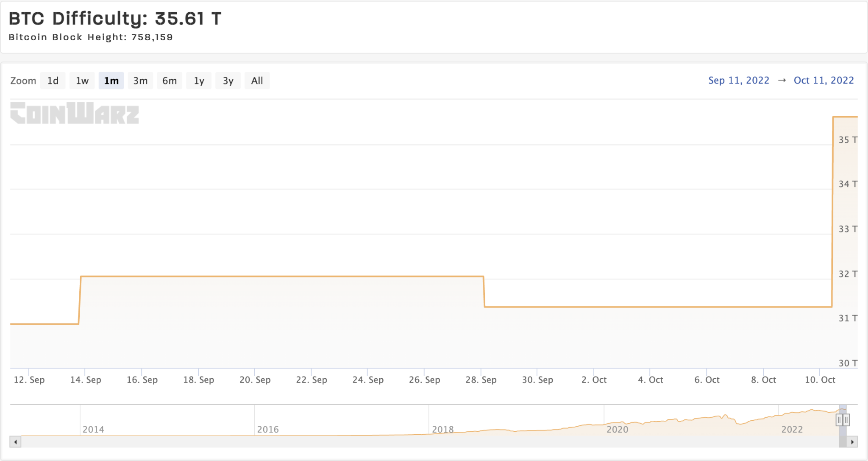Select the 1y zoom option
This screenshot has height=461, width=868.
[x=199, y=80]
